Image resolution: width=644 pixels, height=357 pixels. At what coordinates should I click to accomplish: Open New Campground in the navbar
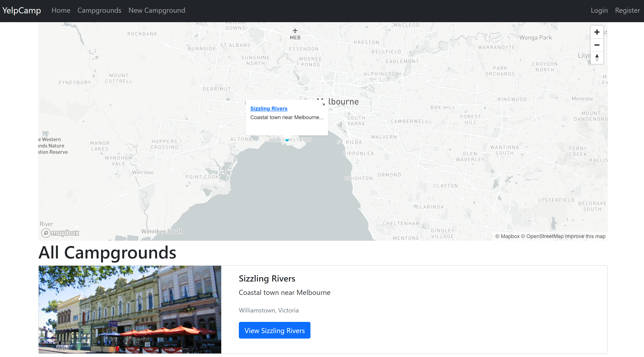[157, 10]
